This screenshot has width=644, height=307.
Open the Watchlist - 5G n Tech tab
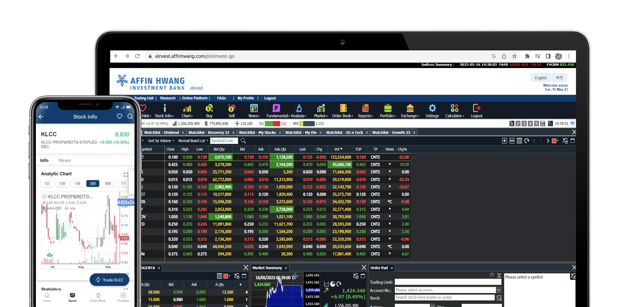[344, 133]
